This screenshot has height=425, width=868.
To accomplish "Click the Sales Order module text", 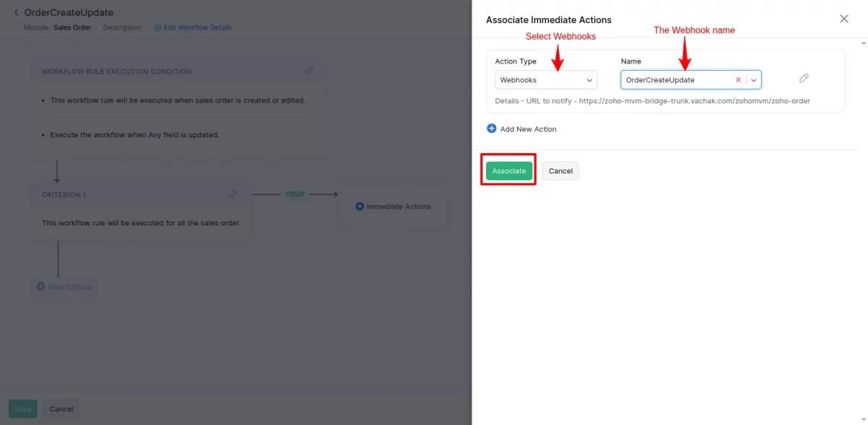I will 72,27.
